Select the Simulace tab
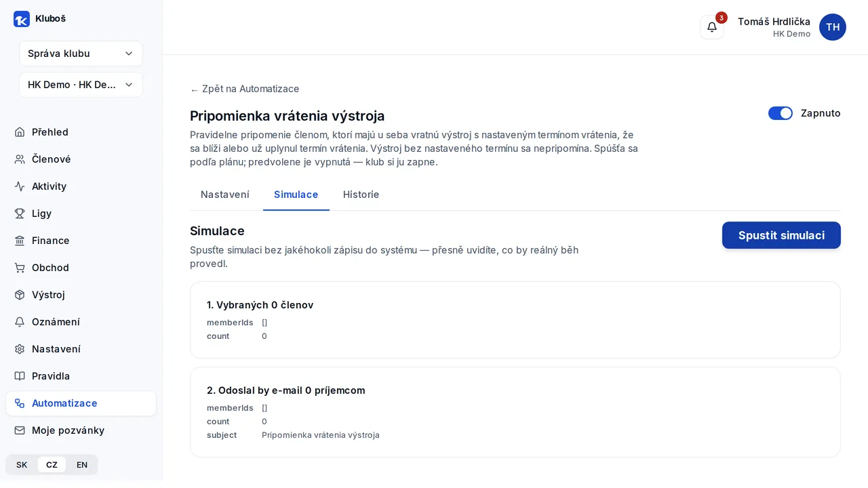Image resolution: width=868 pixels, height=488 pixels. [x=296, y=195]
